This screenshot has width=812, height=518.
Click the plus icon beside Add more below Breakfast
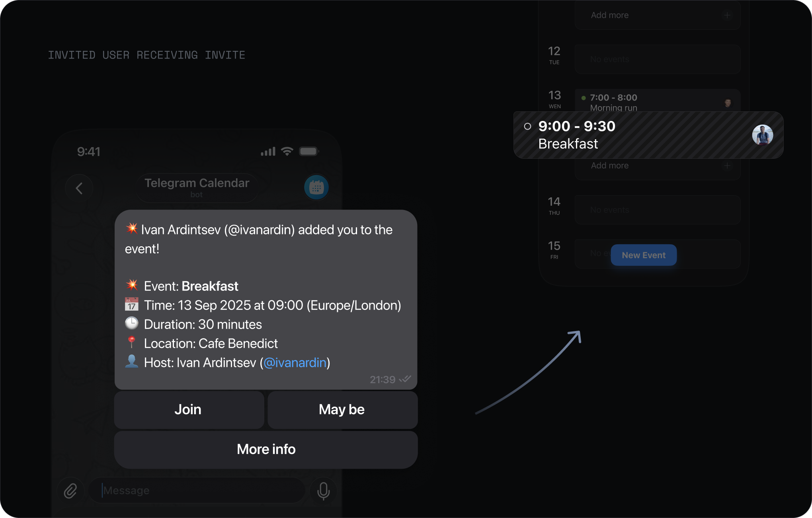click(x=727, y=166)
